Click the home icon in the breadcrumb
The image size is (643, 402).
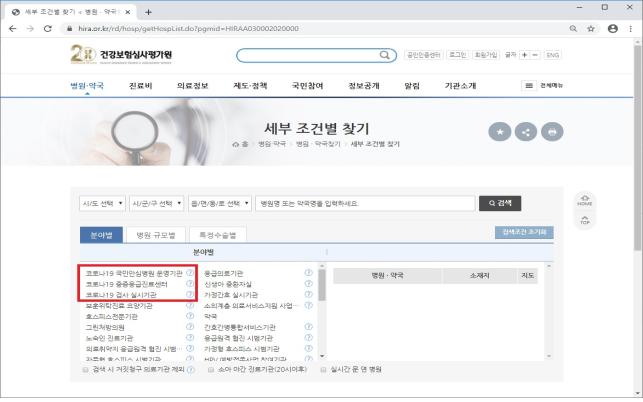(235, 144)
